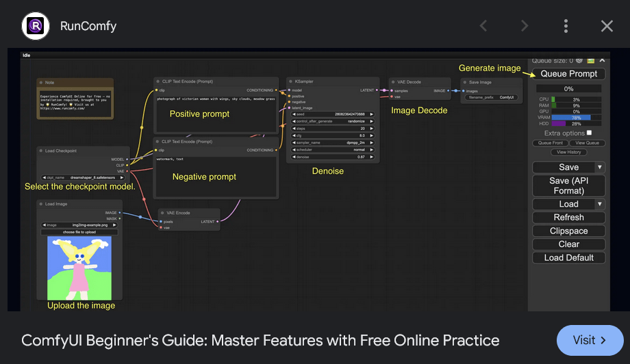Image resolution: width=630 pixels, height=364 pixels.
Task: Expand the Load button dropdown arrow
Action: (600, 204)
